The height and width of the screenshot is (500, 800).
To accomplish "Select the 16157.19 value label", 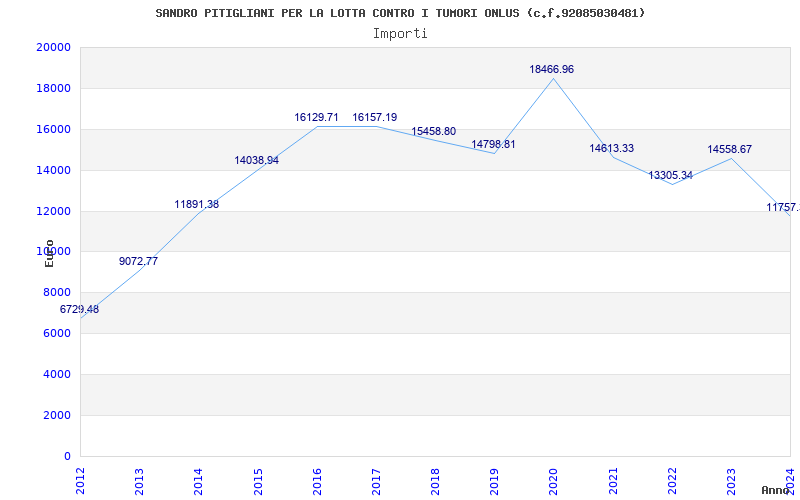I will click(374, 118).
